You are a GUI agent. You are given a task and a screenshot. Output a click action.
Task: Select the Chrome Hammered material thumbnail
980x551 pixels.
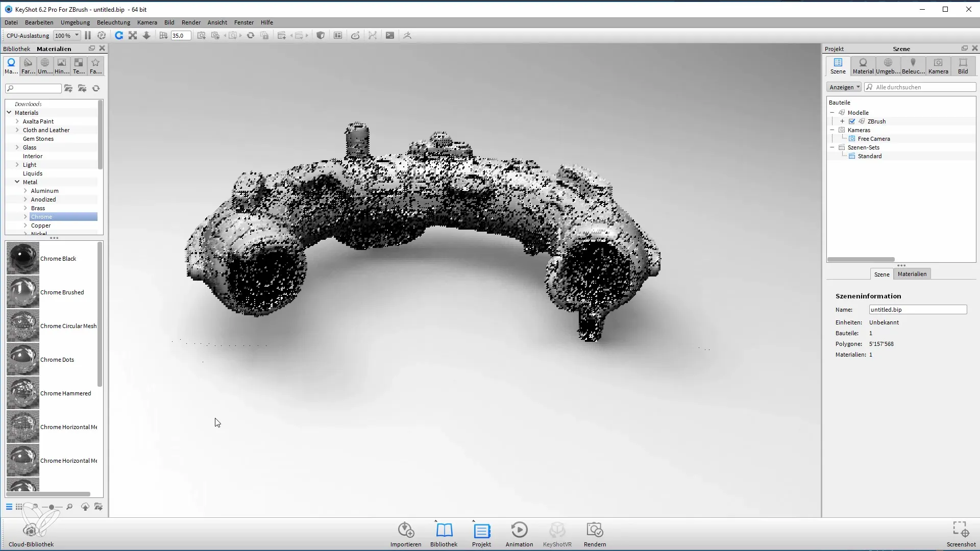click(23, 393)
